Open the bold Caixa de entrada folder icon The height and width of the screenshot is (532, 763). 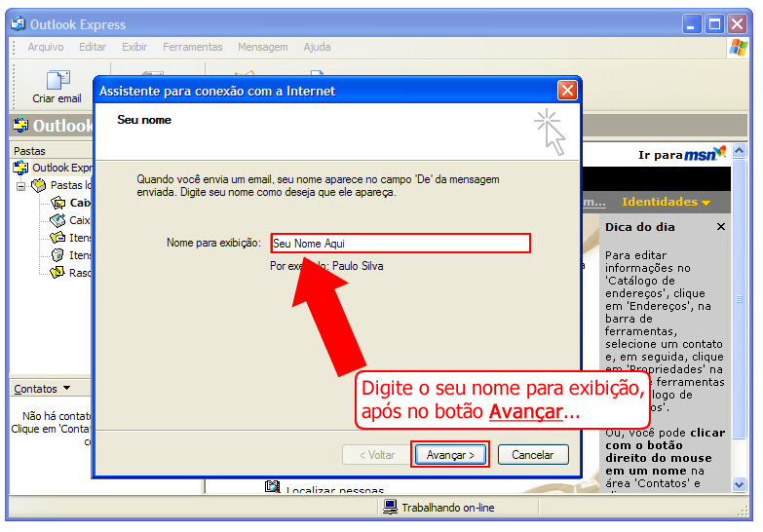point(57,203)
